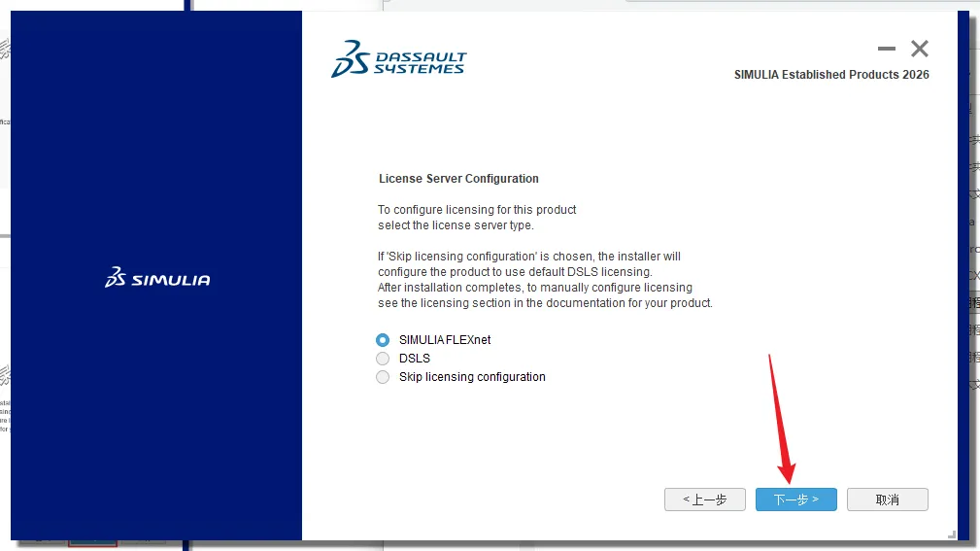Go back with the 上一步 button

pyautogui.click(x=704, y=499)
